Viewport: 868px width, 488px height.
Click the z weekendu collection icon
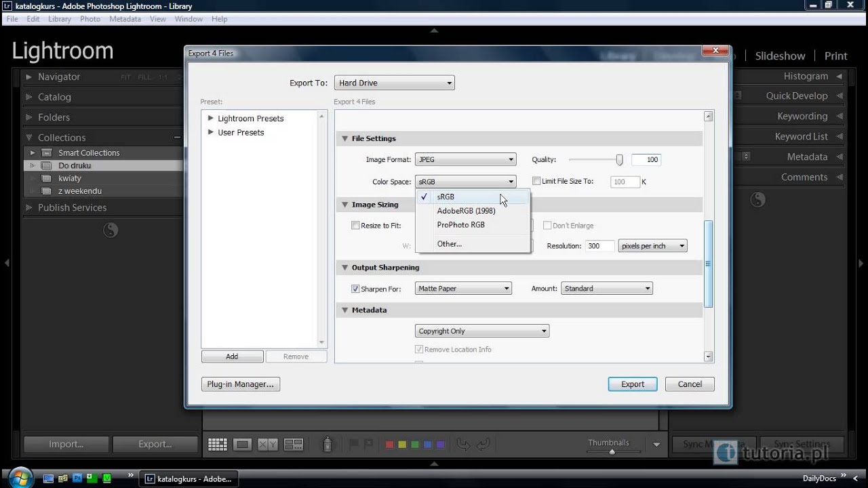point(46,191)
